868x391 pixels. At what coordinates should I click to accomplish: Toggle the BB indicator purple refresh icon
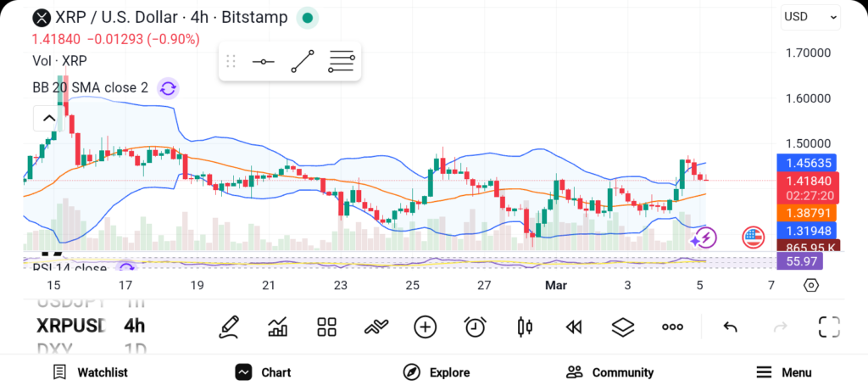click(x=168, y=88)
